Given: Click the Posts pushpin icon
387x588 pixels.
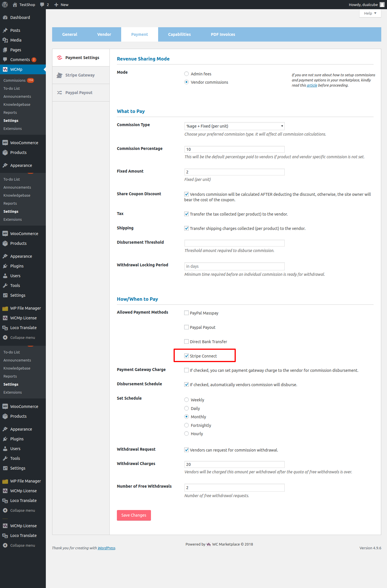Looking at the screenshot, I should point(5,30).
